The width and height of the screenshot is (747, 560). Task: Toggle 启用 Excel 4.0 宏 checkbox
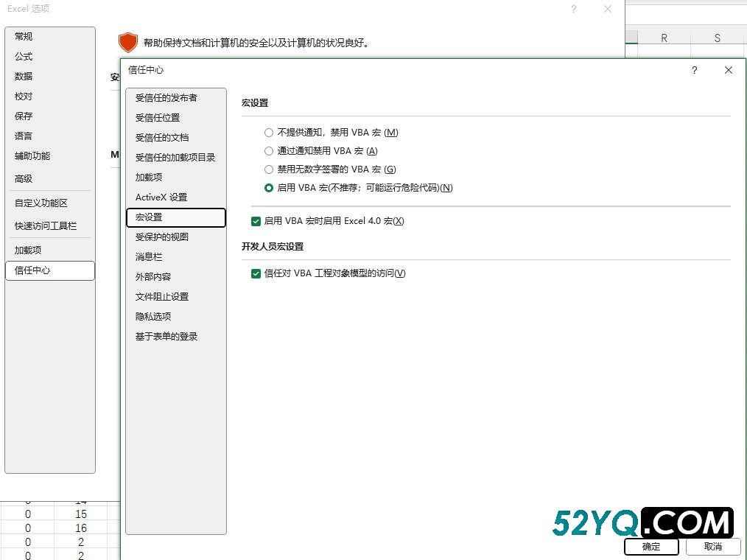pos(256,221)
